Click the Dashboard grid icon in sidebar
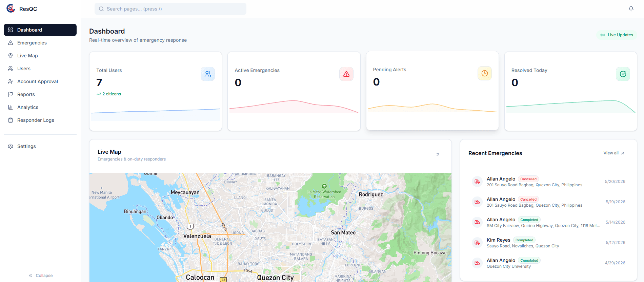 click(11, 30)
